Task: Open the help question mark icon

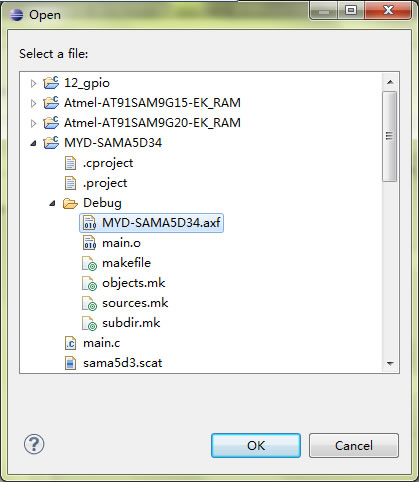Action: [34, 444]
